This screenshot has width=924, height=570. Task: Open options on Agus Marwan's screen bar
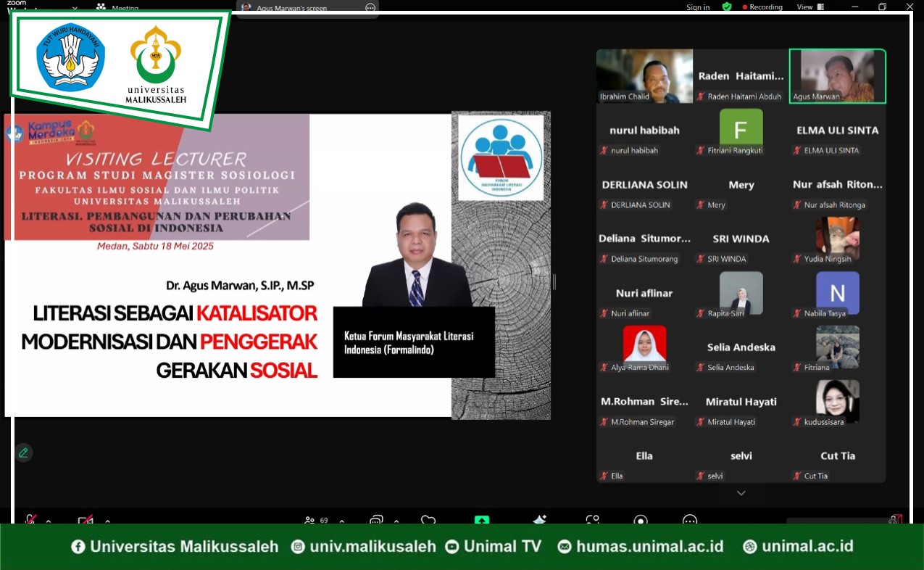coord(370,8)
